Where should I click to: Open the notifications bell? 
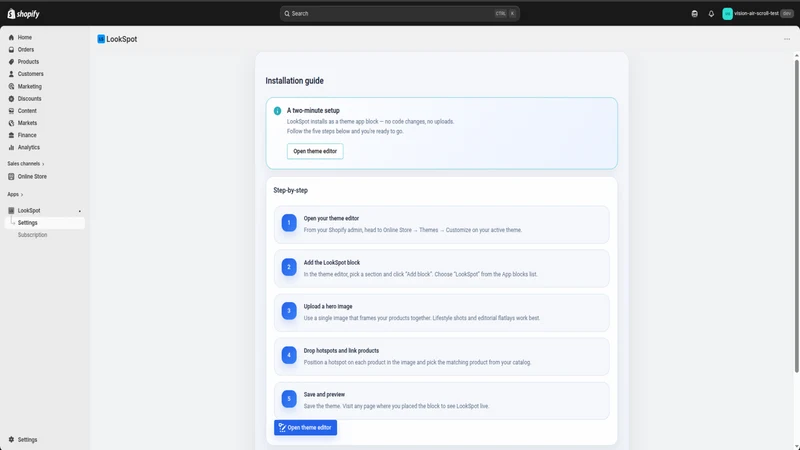(x=711, y=14)
